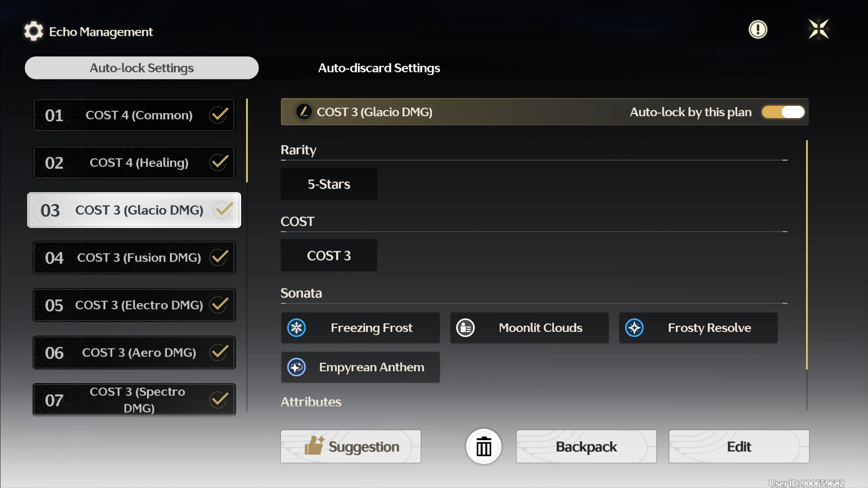
Task: Collapse the Sonata section
Action: pyautogui.click(x=785, y=303)
